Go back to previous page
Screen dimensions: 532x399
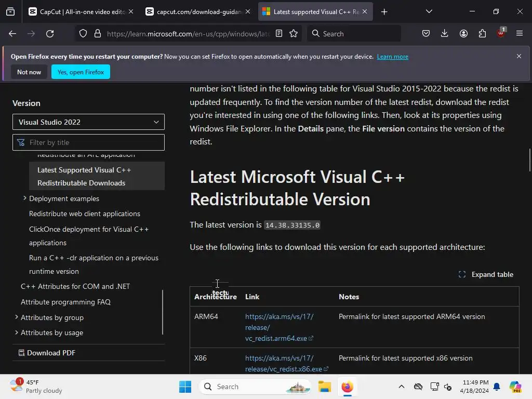(x=12, y=34)
